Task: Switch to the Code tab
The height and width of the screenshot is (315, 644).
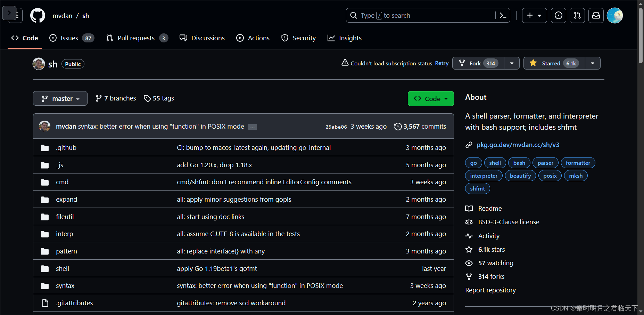Action: coord(25,38)
